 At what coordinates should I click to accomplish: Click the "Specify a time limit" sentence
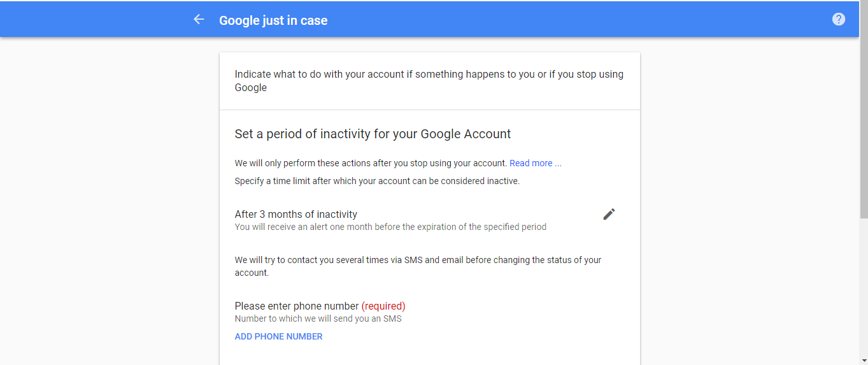coord(377,181)
